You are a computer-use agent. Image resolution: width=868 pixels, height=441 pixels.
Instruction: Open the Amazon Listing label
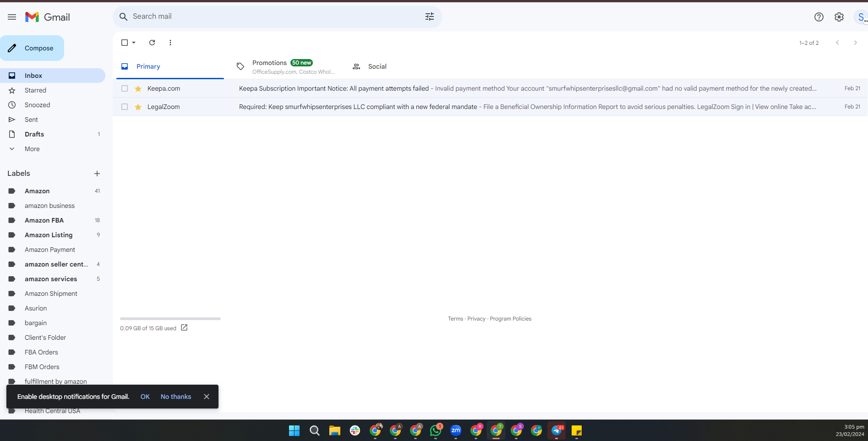point(53,235)
